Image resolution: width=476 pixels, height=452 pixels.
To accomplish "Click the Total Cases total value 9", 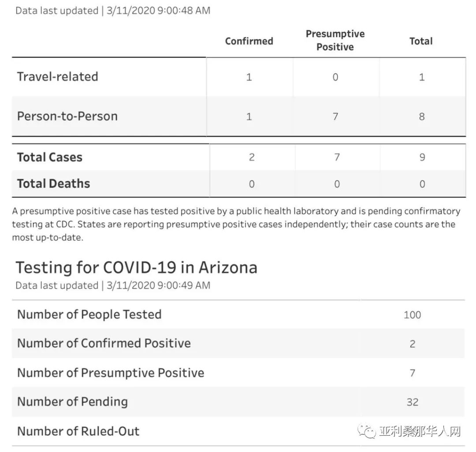I will coord(422,157).
